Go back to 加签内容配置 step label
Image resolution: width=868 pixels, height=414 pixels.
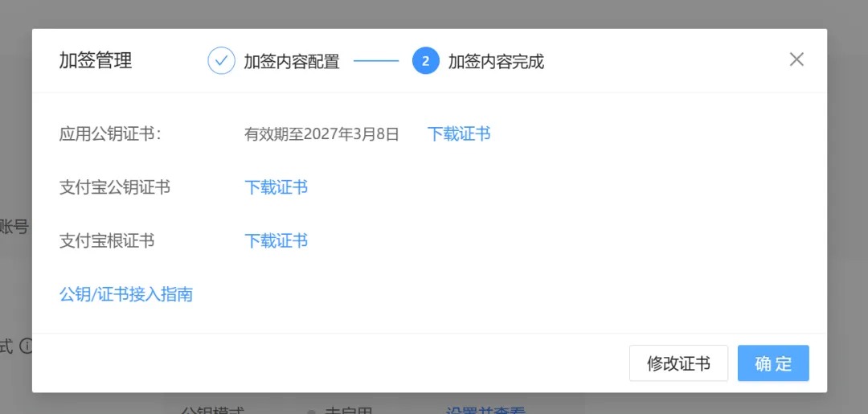point(292,62)
